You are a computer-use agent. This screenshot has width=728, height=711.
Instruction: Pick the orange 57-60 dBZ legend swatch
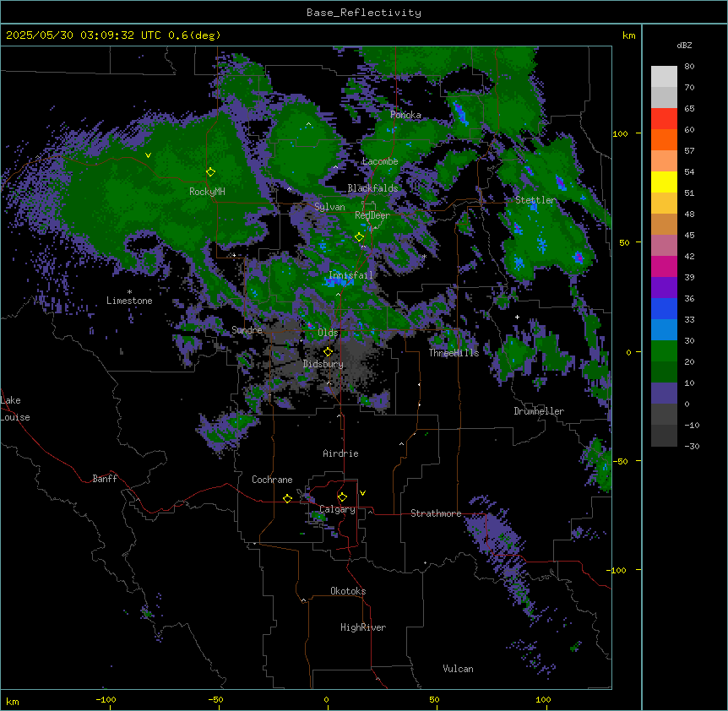[664, 139]
